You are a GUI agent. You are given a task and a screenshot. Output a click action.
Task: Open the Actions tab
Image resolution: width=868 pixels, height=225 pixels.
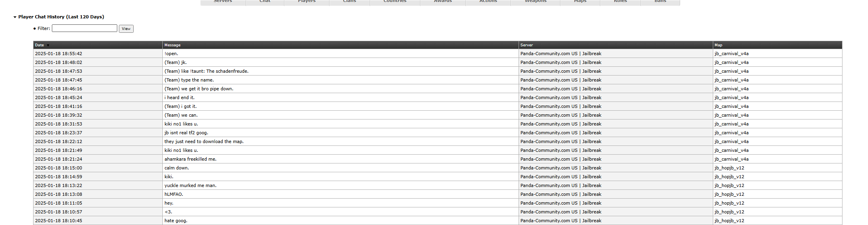pyautogui.click(x=488, y=2)
